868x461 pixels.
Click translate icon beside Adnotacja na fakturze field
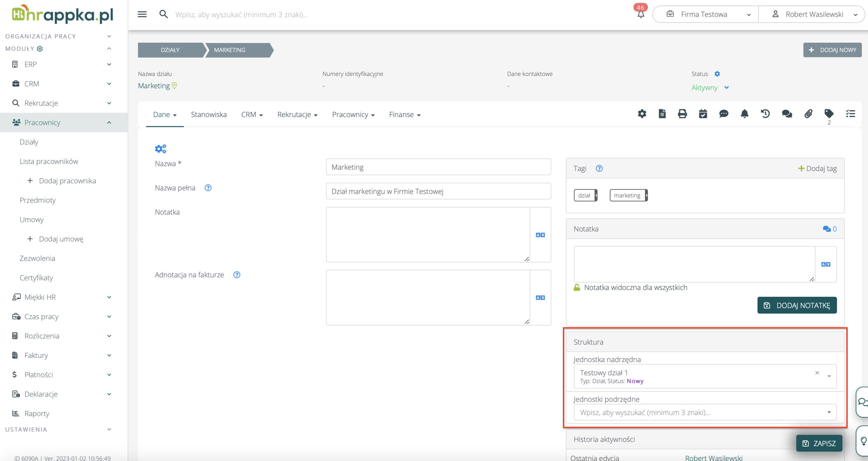pos(540,297)
